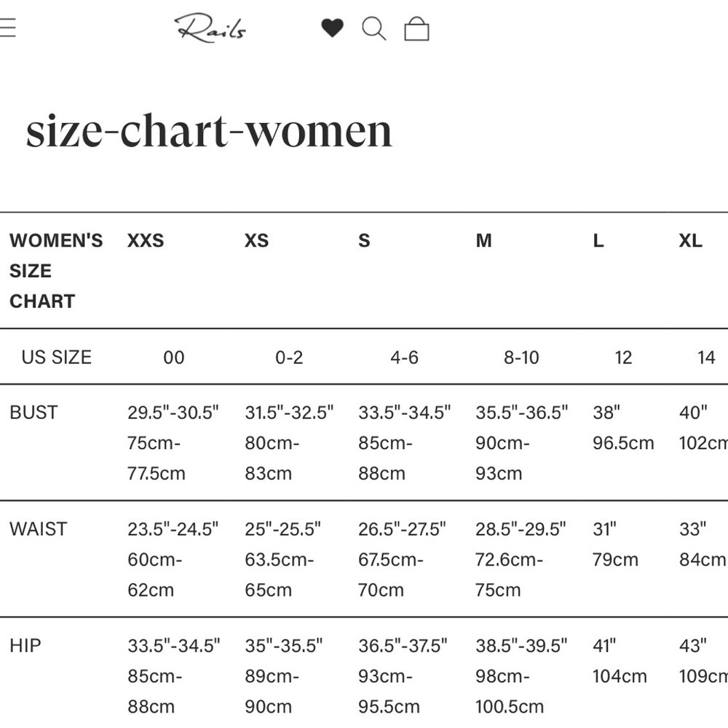Click the Rails logo
728x728 pixels.
pos(210,28)
